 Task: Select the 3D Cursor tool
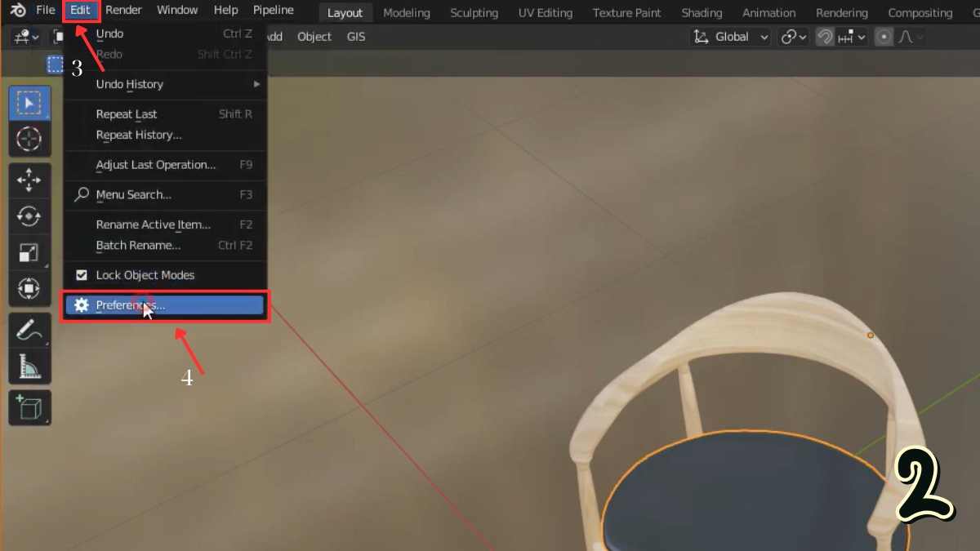29,139
